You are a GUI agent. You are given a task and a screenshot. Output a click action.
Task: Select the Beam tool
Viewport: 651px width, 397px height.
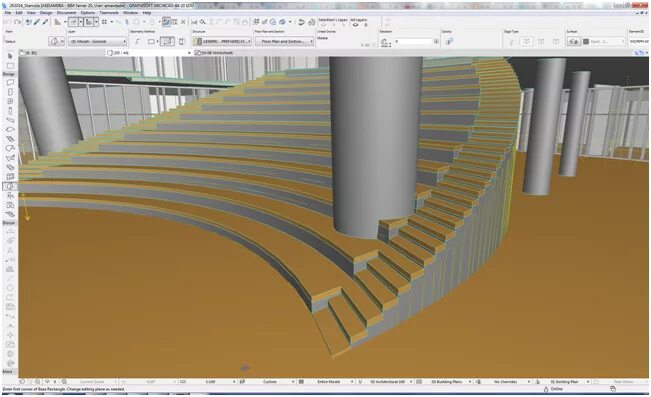[10, 120]
